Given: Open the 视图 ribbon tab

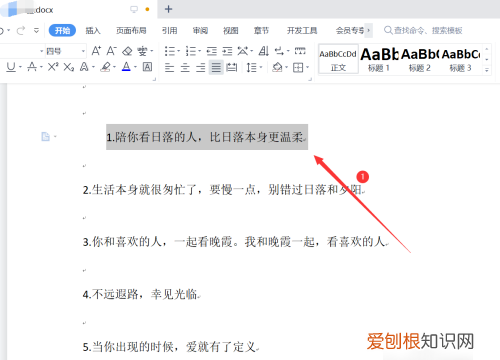Looking at the screenshot, I should pyautogui.click(x=230, y=31).
